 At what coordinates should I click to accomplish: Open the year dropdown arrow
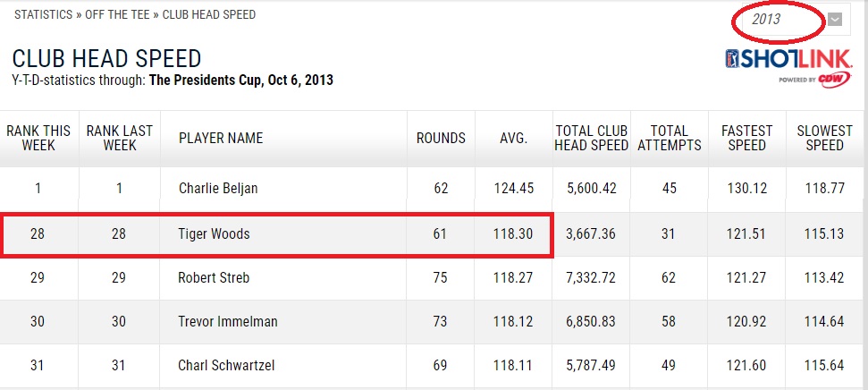[834, 21]
